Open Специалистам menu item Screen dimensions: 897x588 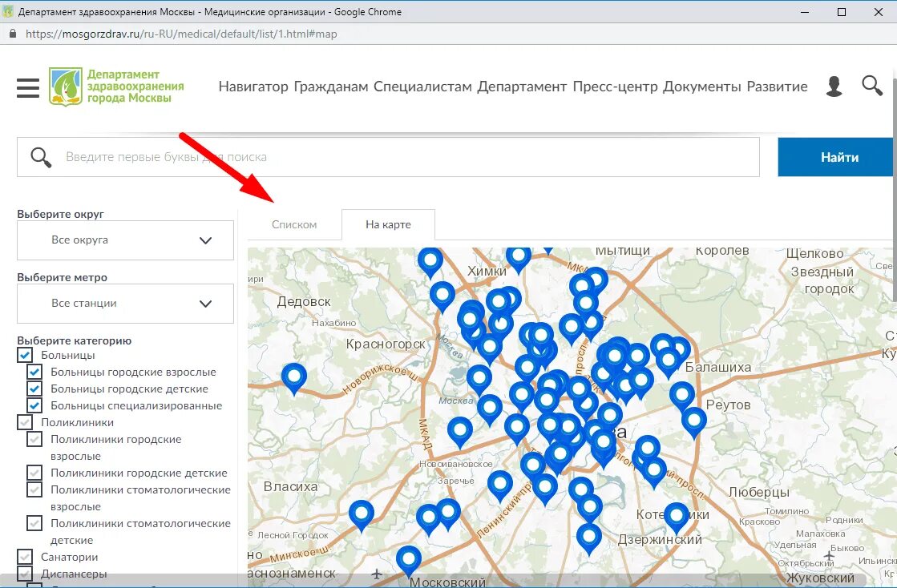tap(422, 87)
